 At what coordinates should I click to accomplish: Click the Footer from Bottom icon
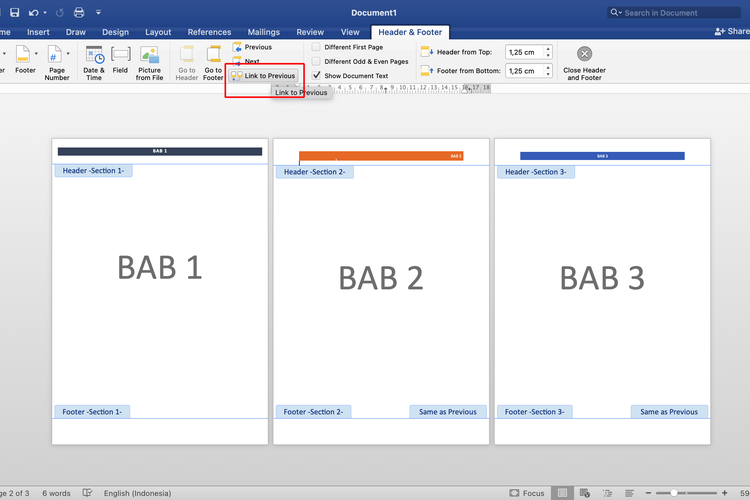coord(427,70)
